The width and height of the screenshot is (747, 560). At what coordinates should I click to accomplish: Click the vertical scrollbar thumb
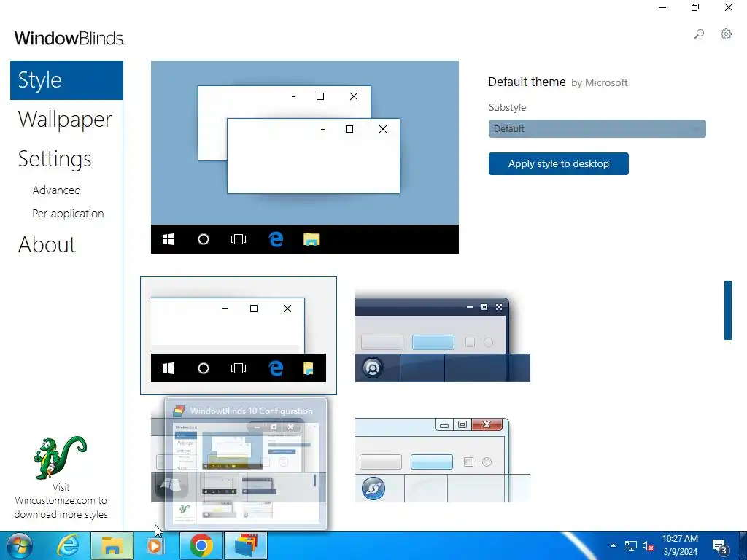click(727, 310)
